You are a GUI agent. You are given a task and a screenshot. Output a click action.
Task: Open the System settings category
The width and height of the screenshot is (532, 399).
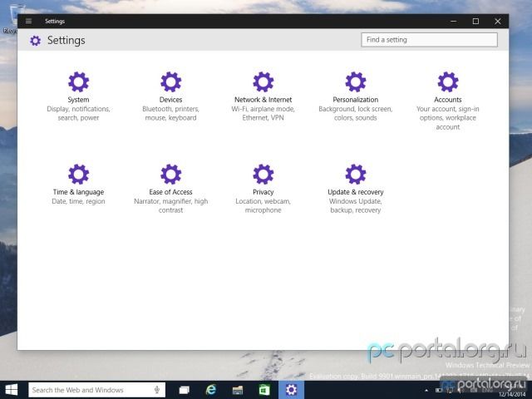(x=78, y=82)
